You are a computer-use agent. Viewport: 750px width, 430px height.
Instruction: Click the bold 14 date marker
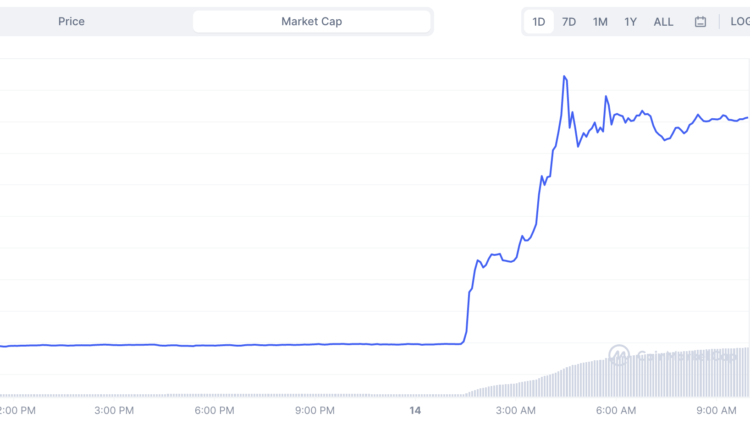click(x=416, y=410)
